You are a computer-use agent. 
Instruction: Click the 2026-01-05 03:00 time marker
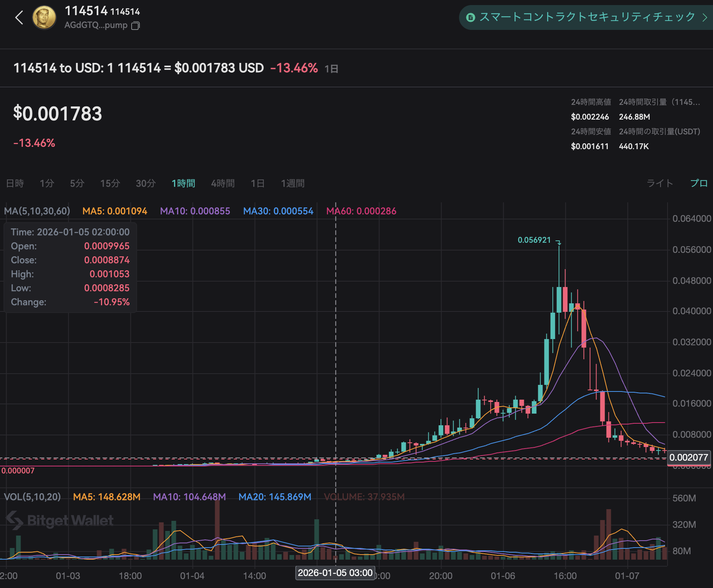[x=335, y=573]
